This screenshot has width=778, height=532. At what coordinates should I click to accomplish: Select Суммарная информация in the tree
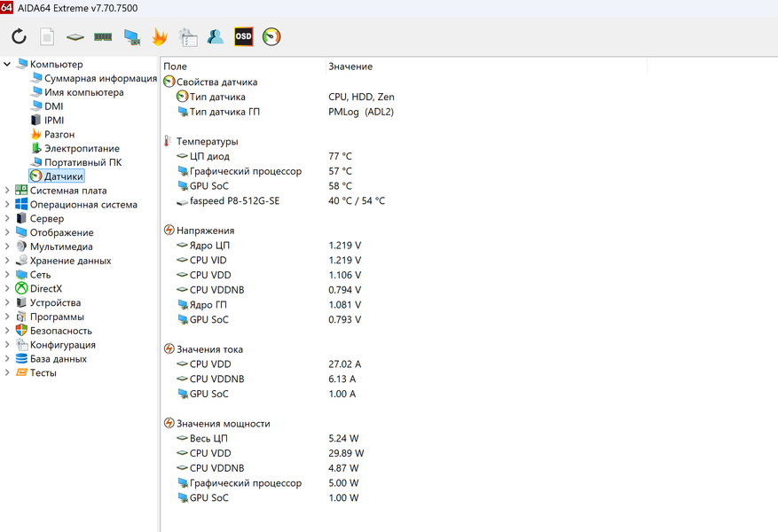[100, 78]
